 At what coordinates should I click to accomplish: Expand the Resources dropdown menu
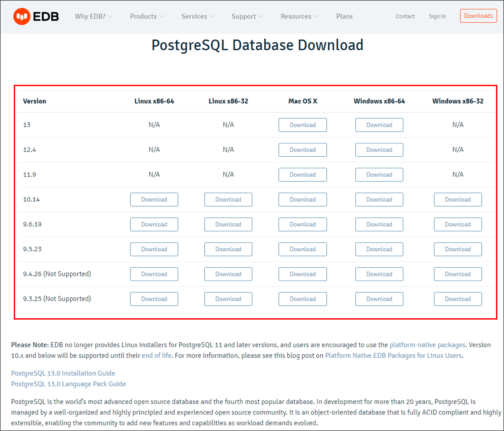tap(300, 16)
